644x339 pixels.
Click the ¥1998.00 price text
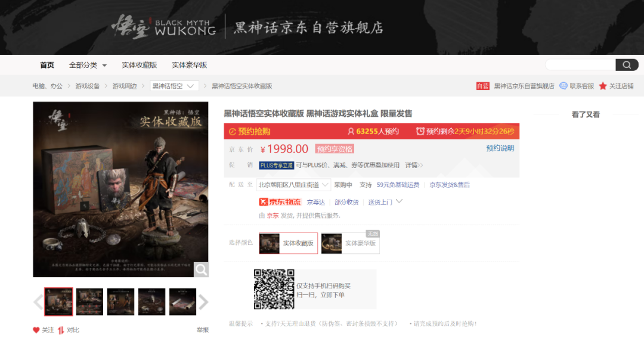284,149
